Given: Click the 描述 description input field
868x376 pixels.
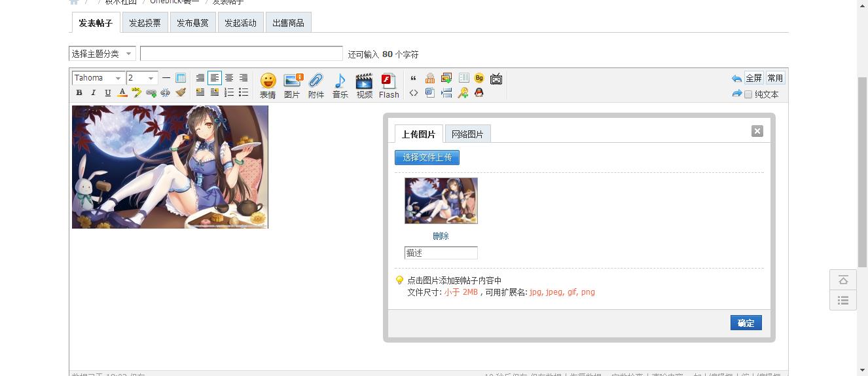Looking at the screenshot, I should point(441,253).
